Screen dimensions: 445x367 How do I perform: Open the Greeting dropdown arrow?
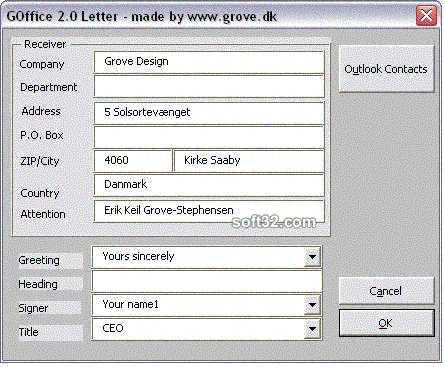(x=312, y=257)
